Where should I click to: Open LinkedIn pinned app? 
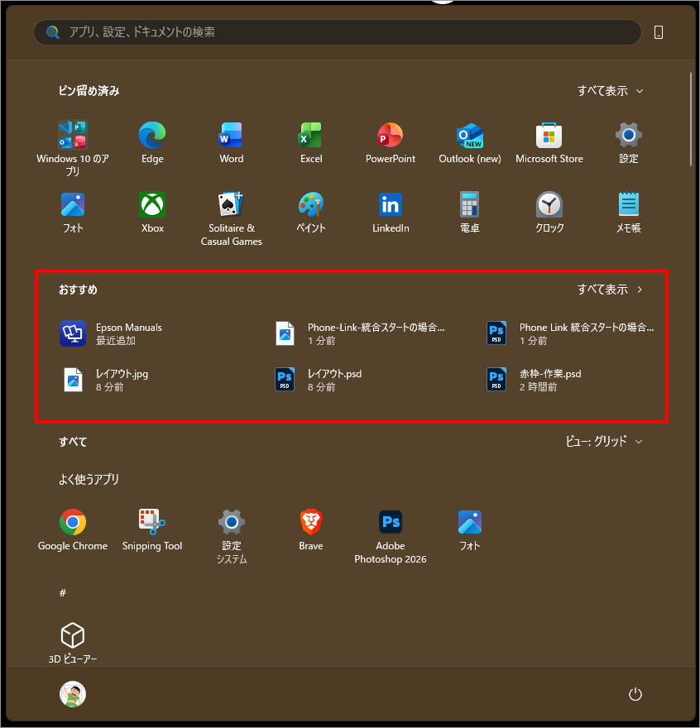pyautogui.click(x=391, y=205)
